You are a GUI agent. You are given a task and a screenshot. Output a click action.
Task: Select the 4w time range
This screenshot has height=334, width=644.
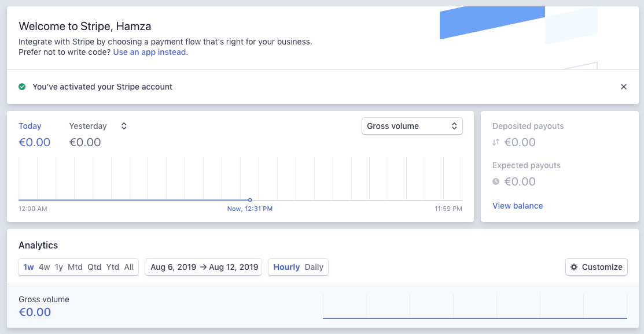pyautogui.click(x=45, y=267)
